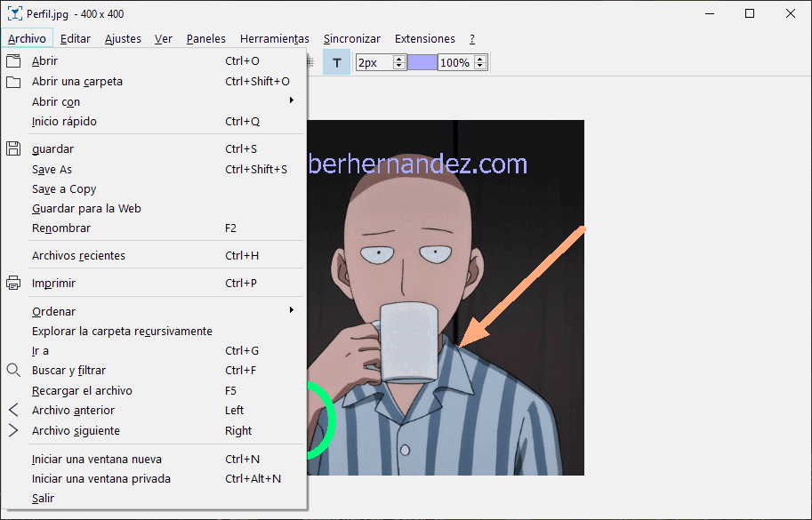Choose Iniciar una ventana nueva
Viewport: 812px width, 520px height.
(x=154, y=459)
